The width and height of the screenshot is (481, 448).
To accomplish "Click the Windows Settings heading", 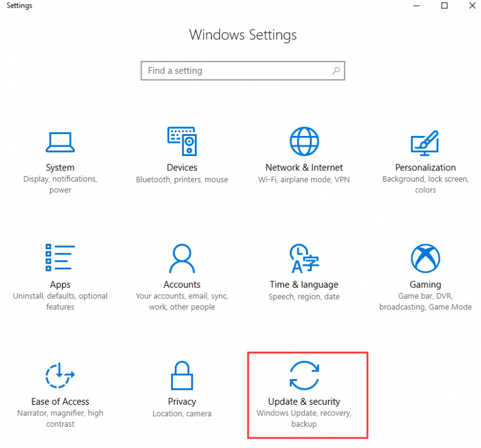I will [x=242, y=35].
